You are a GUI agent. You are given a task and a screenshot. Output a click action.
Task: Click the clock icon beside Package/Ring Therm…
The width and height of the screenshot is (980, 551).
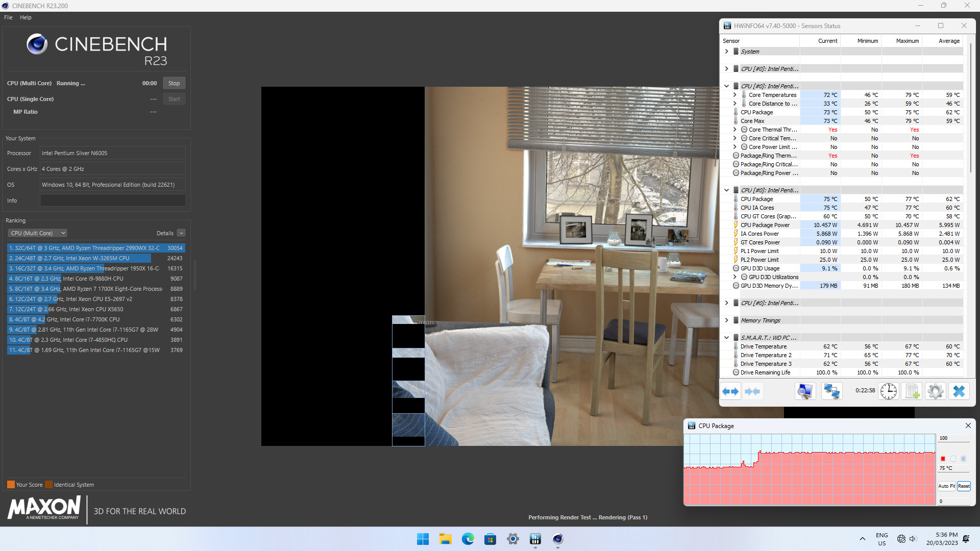pos(736,156)
